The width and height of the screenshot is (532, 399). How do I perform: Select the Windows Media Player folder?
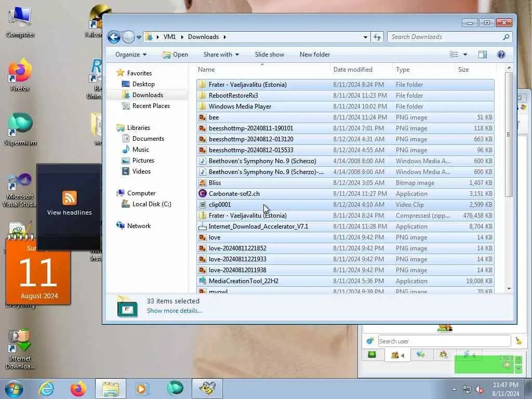tap(345, 106)
